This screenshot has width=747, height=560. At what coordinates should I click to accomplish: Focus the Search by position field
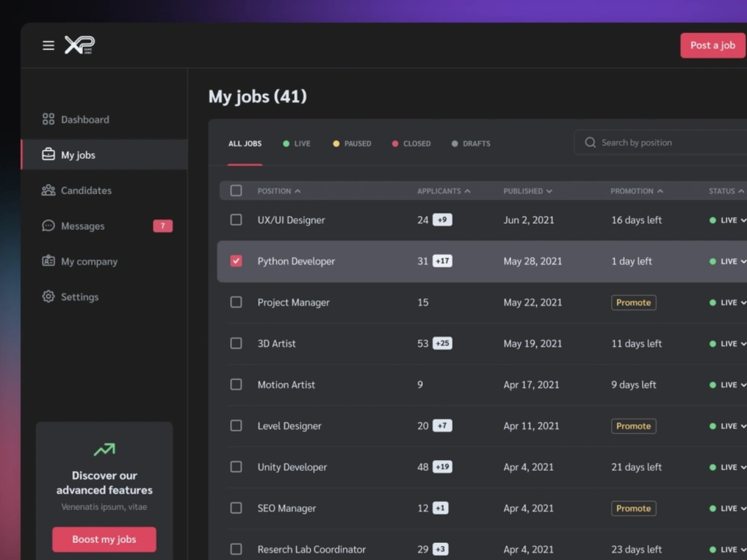660,143
